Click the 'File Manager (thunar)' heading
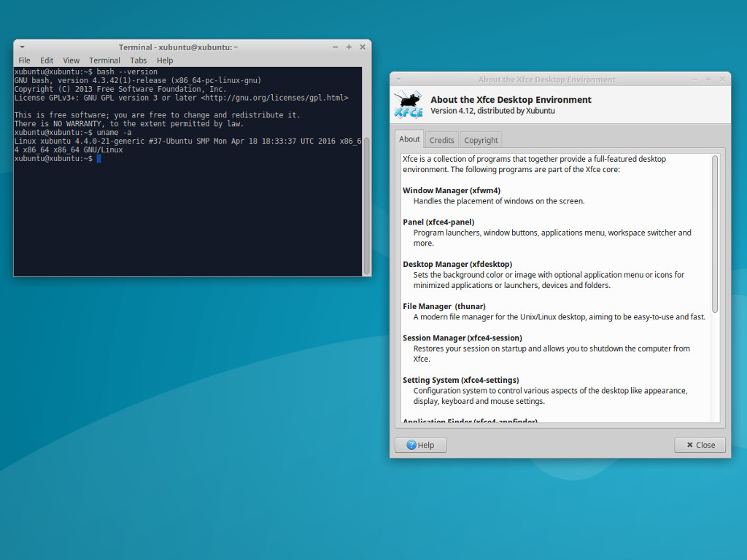The height and width of the screenshot is (560, 747). (444, 306)
